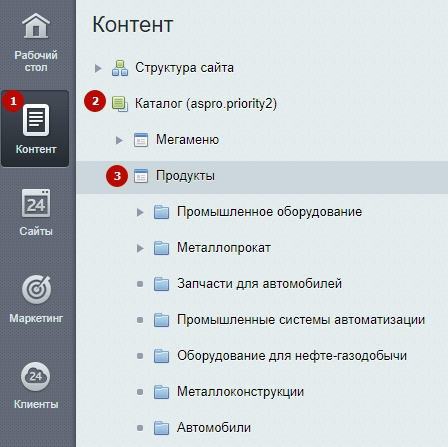Click the Каталог (aspro.priority2) green icon

(x=120, y=104)
